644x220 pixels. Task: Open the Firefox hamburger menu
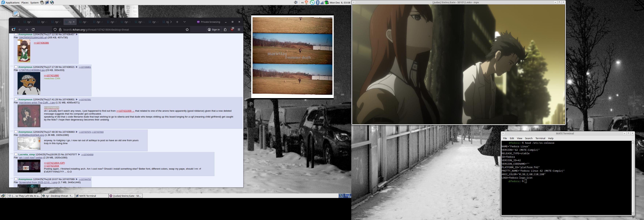click(x=239, y=30)
